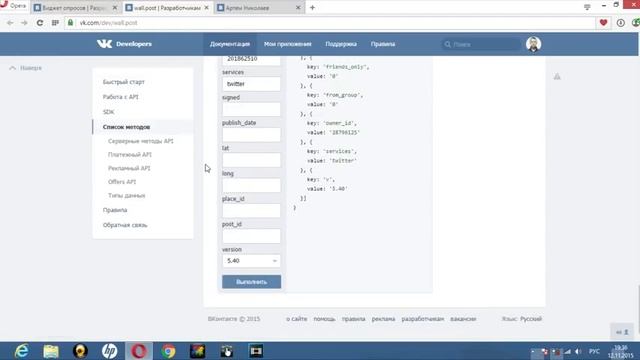Click the Opera icon in the taskbar

coord(139,351)
